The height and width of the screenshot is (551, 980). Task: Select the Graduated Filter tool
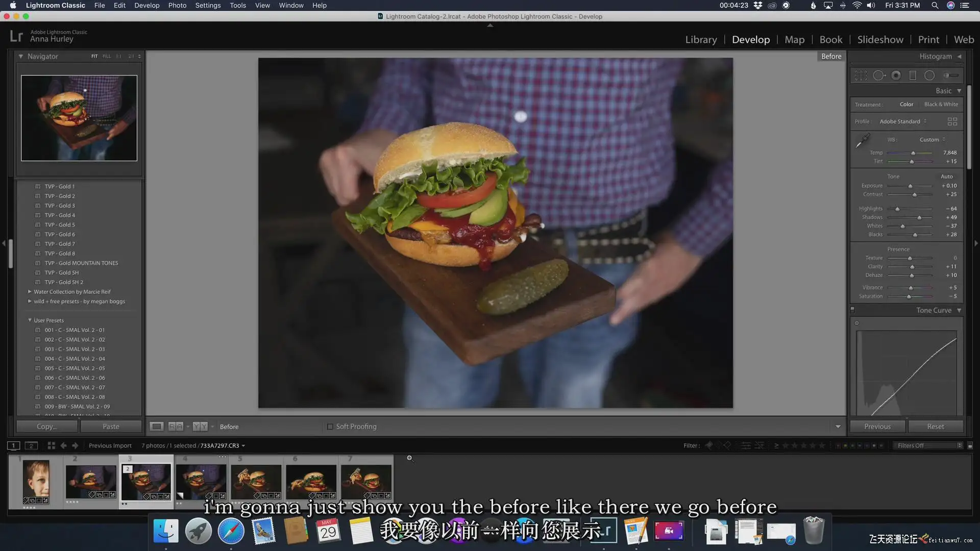tap(913, 76)
